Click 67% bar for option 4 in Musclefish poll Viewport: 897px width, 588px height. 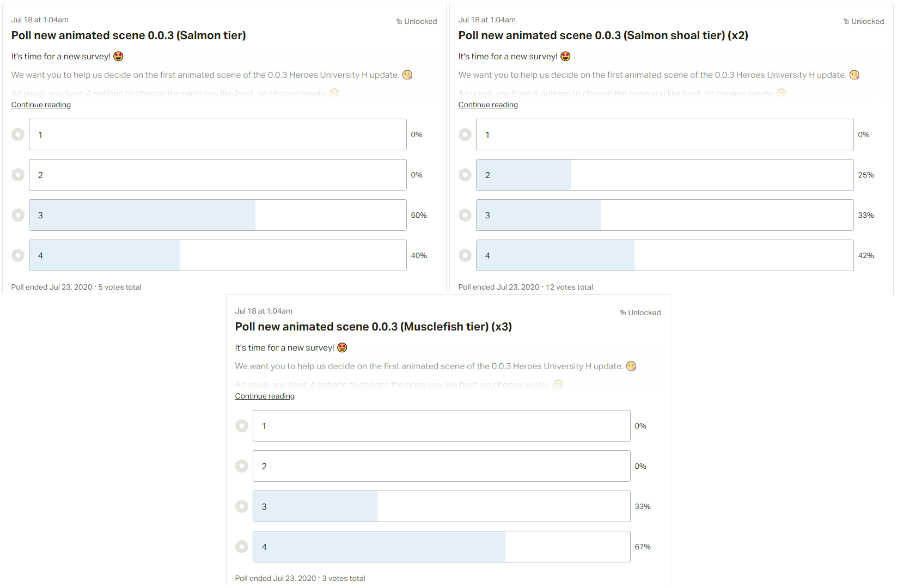coord(442,547)
